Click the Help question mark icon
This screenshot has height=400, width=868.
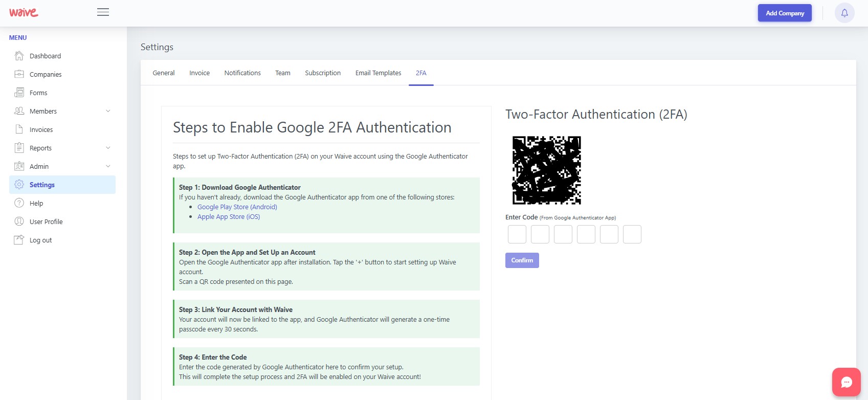pyautogui.click(x=19, y=203)
